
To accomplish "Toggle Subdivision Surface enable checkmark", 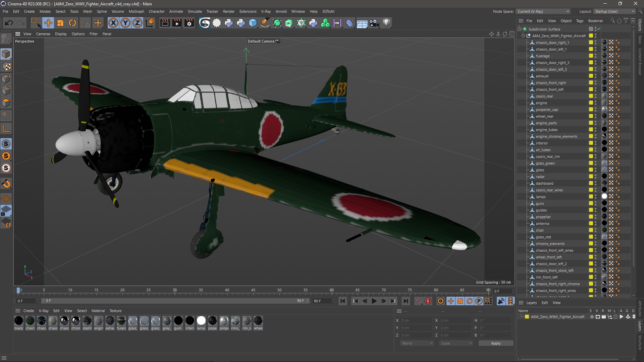I will [599, 29].
